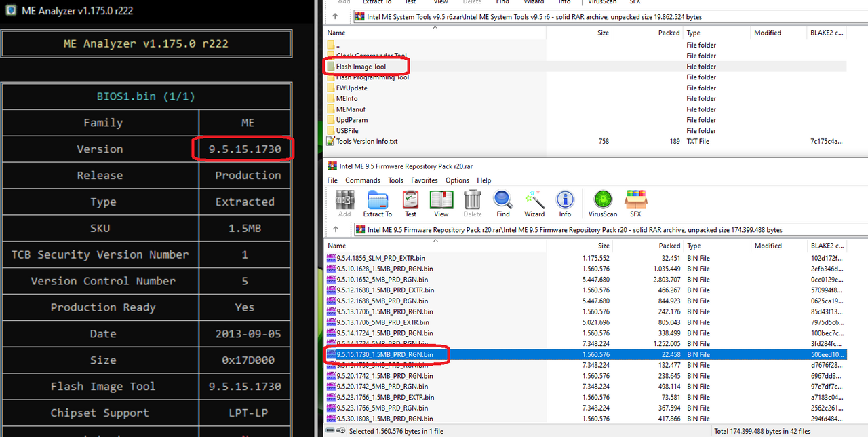The image size is (868, 437).
Task: Click Tools Version Info.txt file icon
Action: (x=331, y=141)
